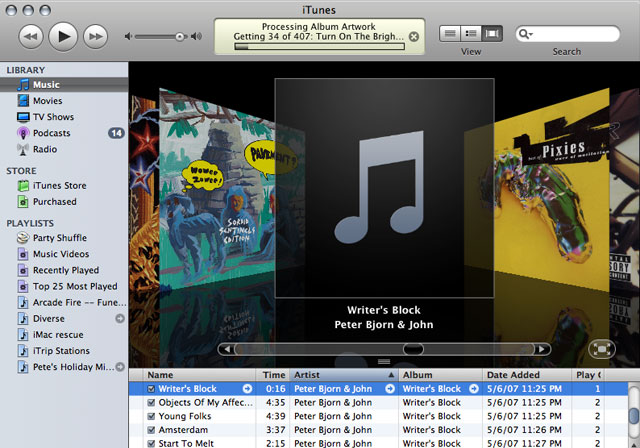Uncheck the Start To Melt checkbox
The height and width of the screenshot is (448, 640).
[x=151, y=444]
